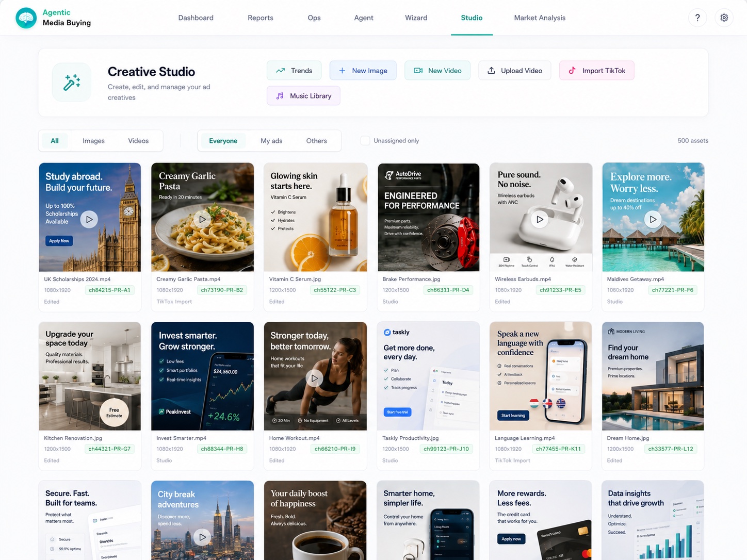This screenshot has width=747, height=560.
Task: Show ads from Others
Action: click(x=317, y=141)
